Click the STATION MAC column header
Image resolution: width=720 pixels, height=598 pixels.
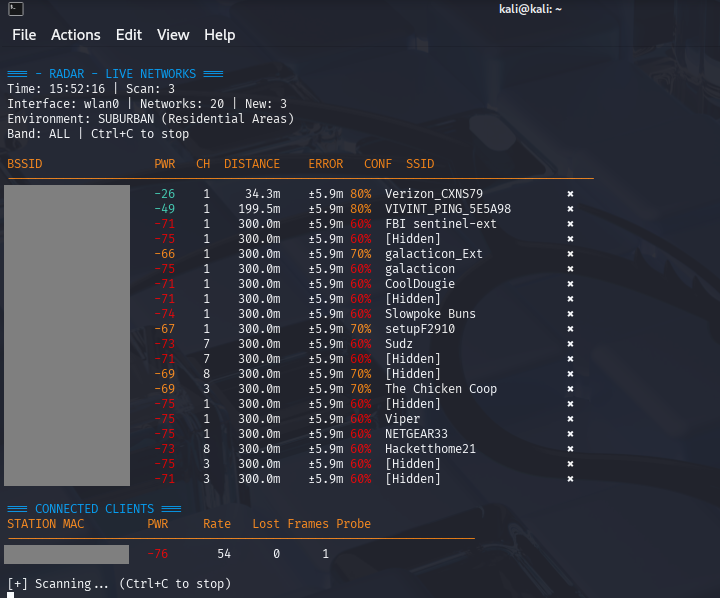(x=45, y=524)
